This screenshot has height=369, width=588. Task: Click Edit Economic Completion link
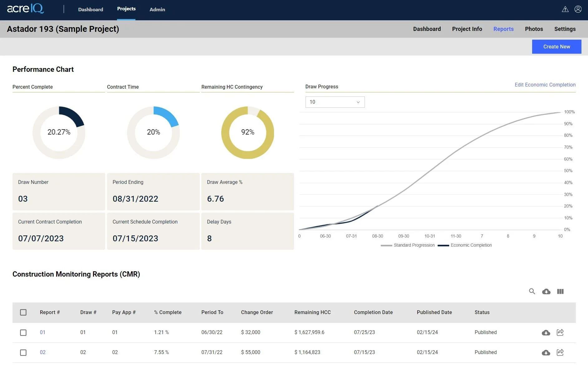click(x=545, y=85)
